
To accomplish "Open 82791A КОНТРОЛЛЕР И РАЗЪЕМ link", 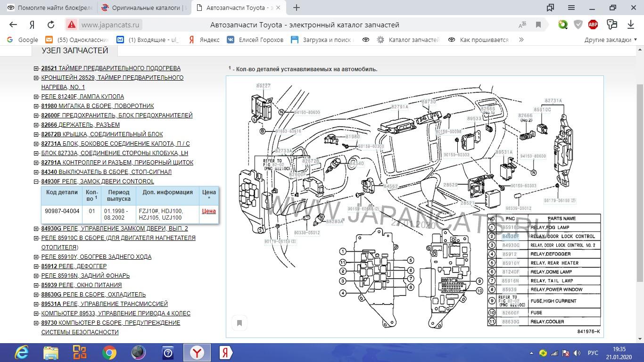I will (x=117, y=163).
